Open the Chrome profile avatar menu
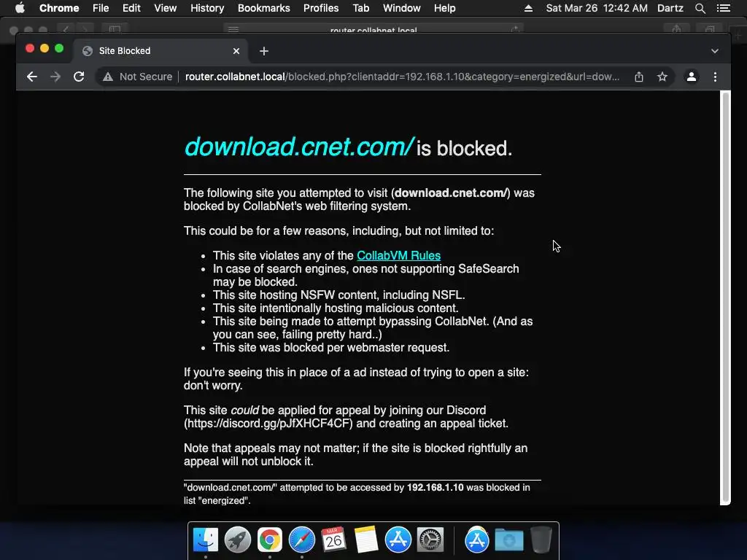Screen dimensions: 747x560 point(692,77)
